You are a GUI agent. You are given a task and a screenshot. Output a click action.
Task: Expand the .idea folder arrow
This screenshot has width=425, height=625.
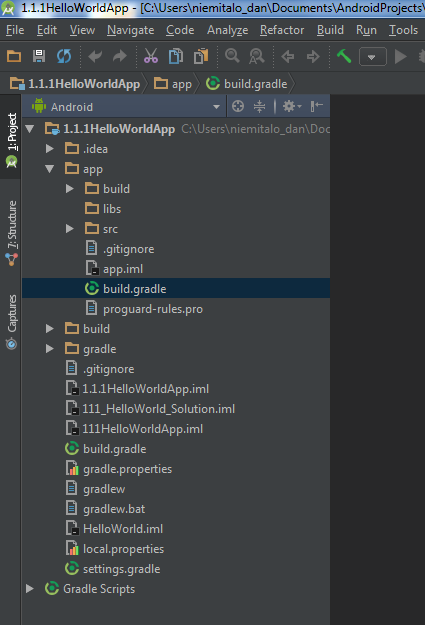point(50,149)
